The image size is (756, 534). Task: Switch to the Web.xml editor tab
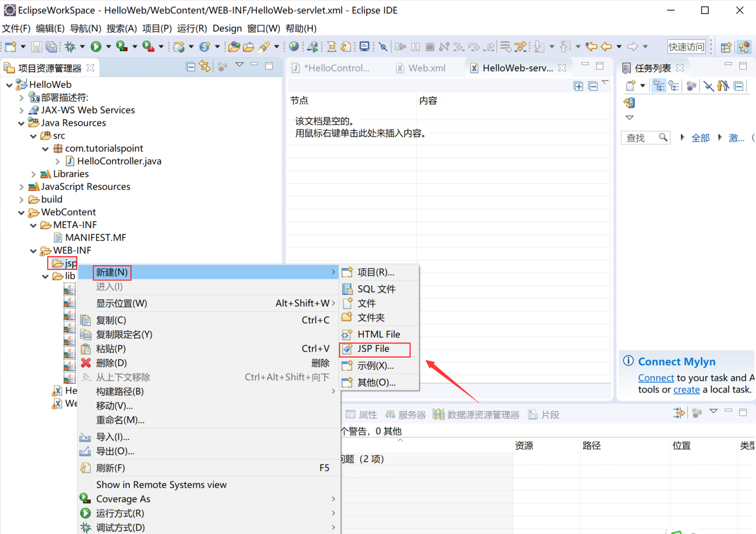tap(427, 68)
